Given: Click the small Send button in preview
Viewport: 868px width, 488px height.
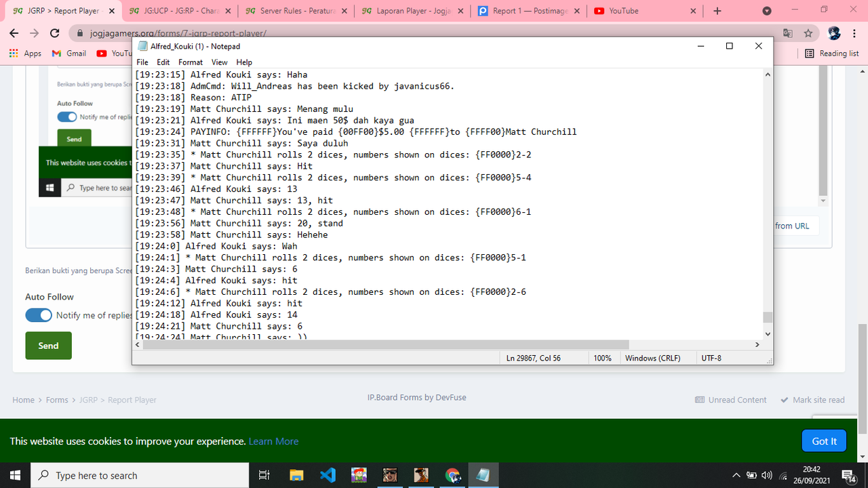Looking at the screenshot, I should 74,139.
